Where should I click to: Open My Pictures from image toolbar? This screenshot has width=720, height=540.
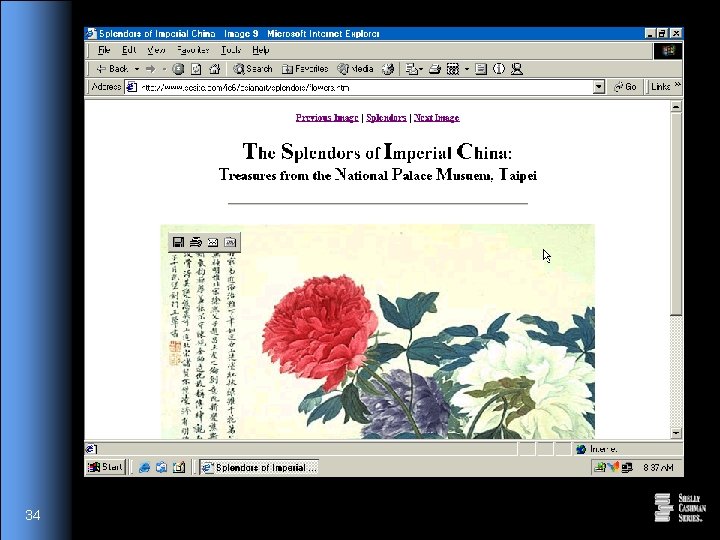[x=230, y=242]
